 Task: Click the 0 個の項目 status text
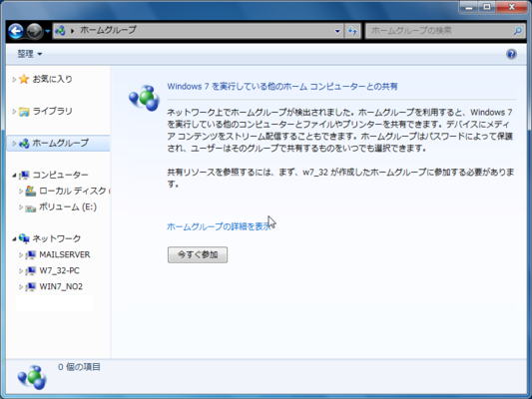[x=79, y=367]
